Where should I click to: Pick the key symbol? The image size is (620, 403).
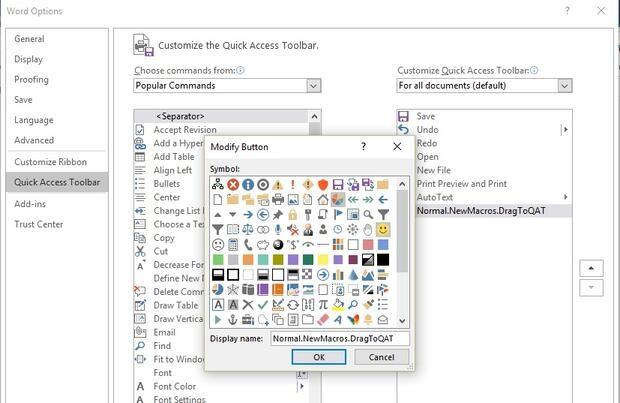308,214
